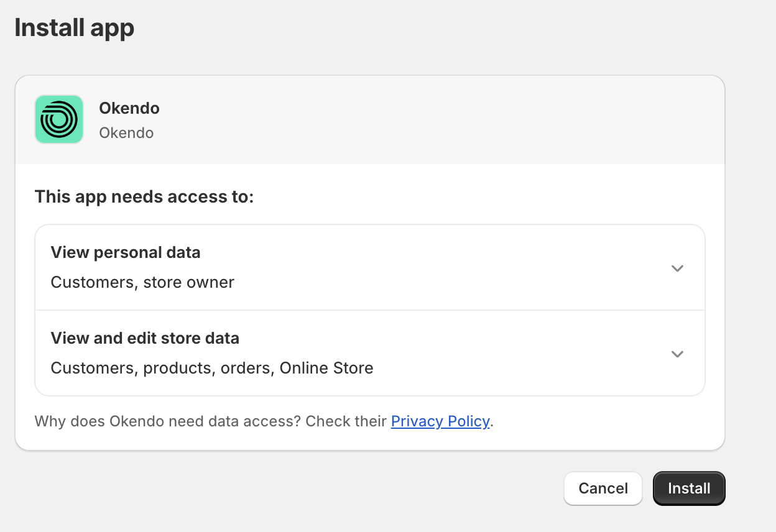Click the 'This app needs access to:' heading
The image size is (776, 532).
point(144,197)
